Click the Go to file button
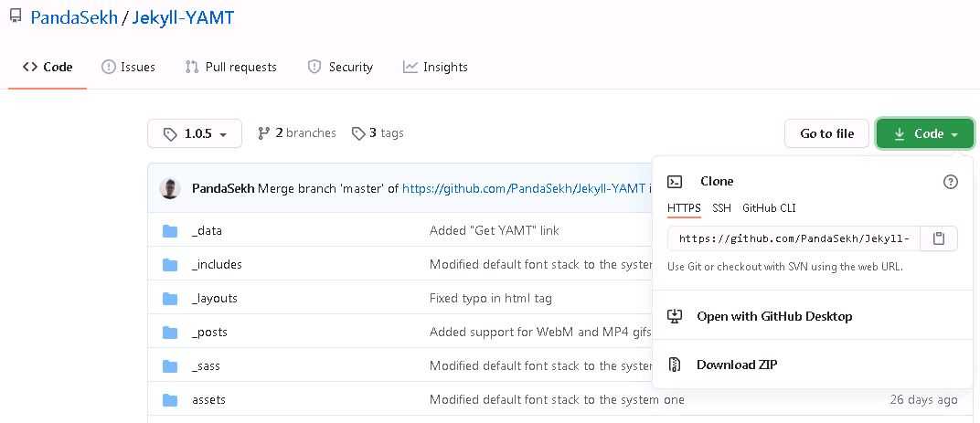Image resolution: width=980 pixels, height=423 pixels. pyautogui.click(x=826, y=133)
